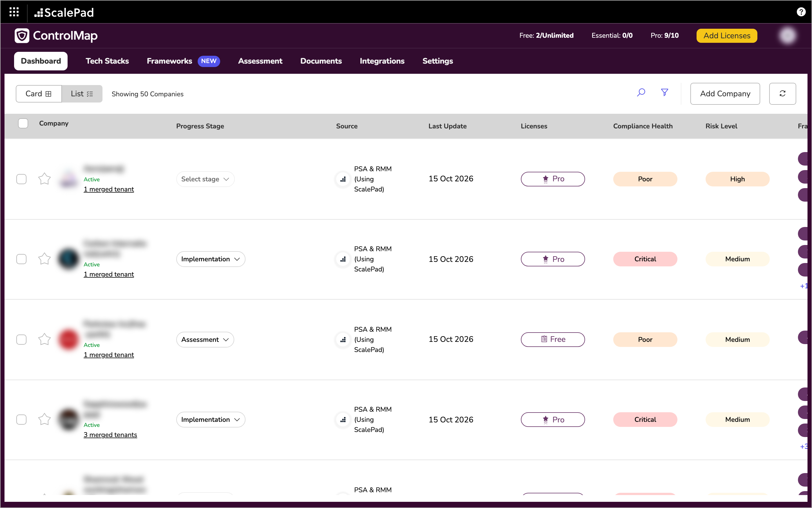
Task: Click the source icon in the Assessment row
Action: point(343,340)
